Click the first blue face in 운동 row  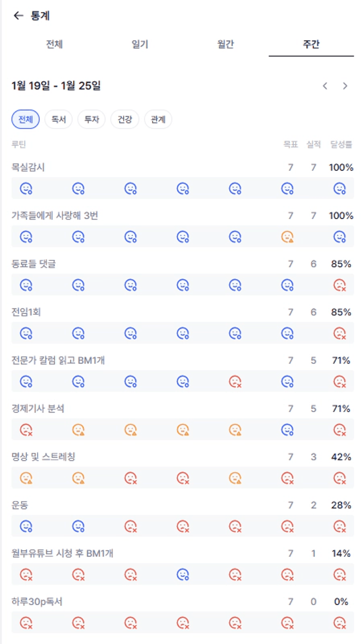(x=26, y=527)
